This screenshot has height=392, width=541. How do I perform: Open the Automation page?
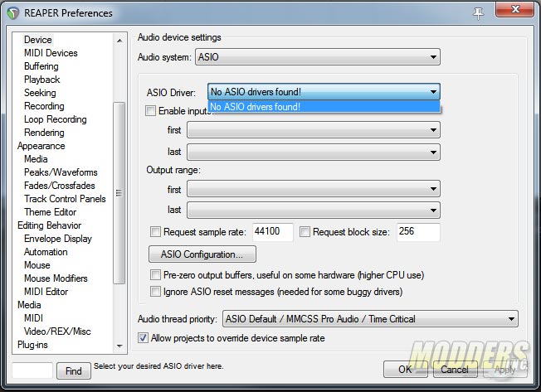[x=46, y=252]
